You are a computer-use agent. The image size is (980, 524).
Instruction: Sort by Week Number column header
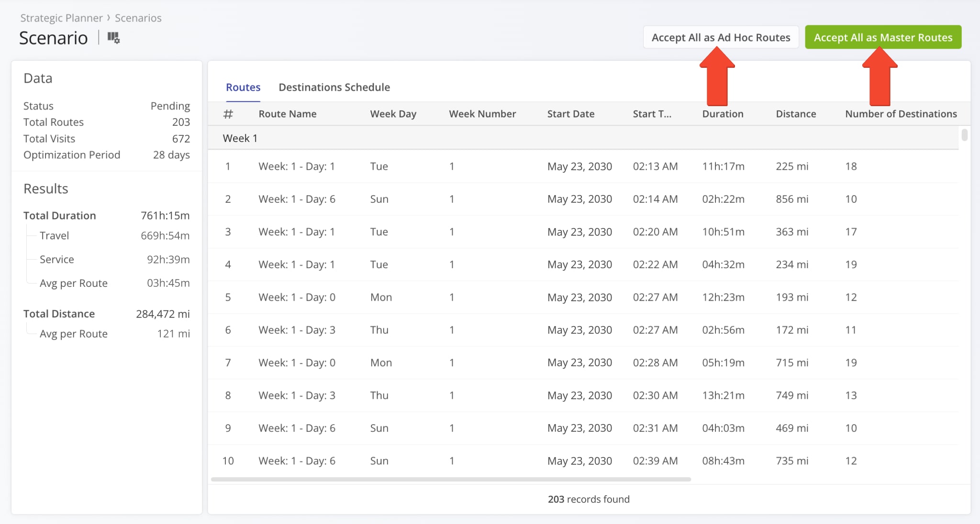point(482,114)
